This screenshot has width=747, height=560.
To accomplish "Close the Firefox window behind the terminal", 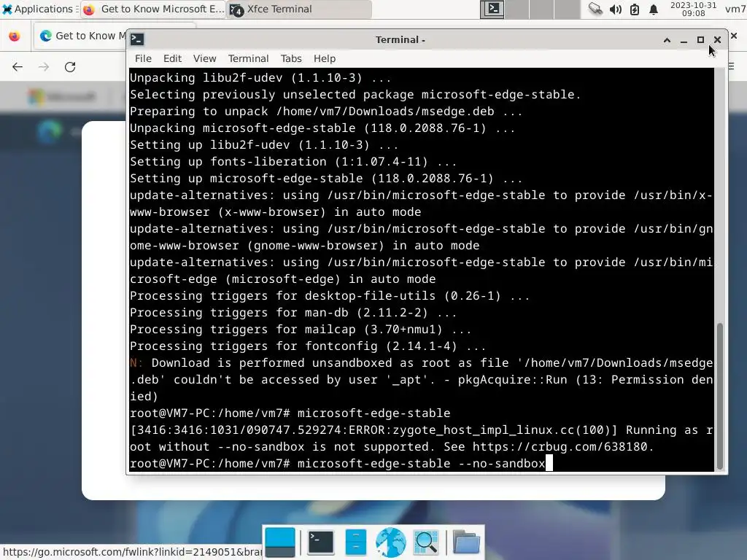I will [734, 36].
